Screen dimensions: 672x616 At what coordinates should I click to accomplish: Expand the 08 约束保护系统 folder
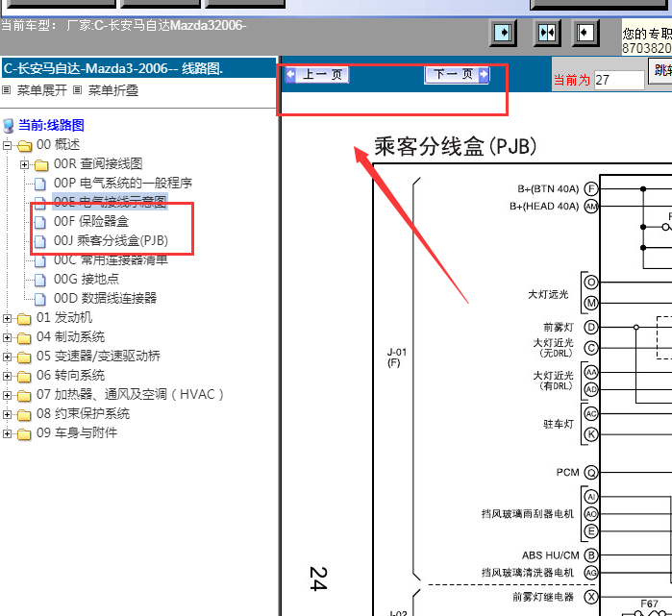(x=7, y=414)
